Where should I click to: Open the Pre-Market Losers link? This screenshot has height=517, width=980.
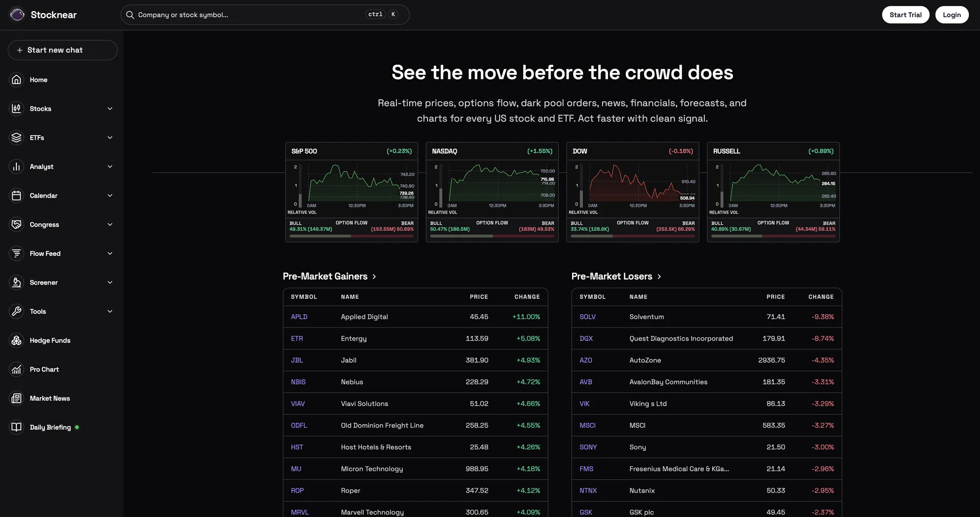tap(616, 276)
